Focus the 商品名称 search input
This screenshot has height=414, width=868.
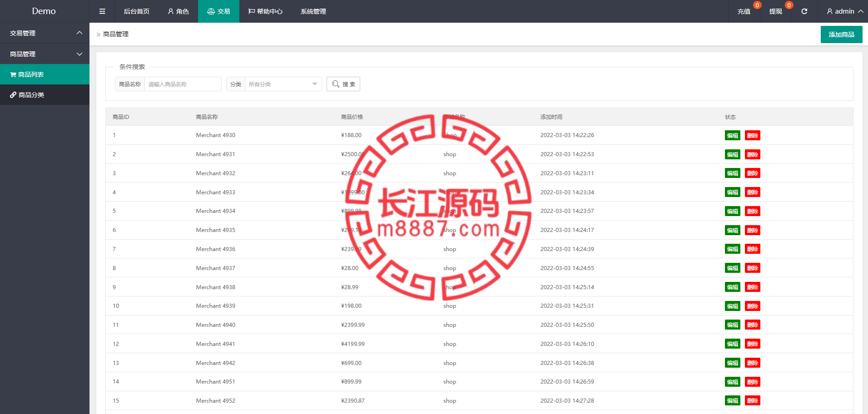[x=183, y=84]
